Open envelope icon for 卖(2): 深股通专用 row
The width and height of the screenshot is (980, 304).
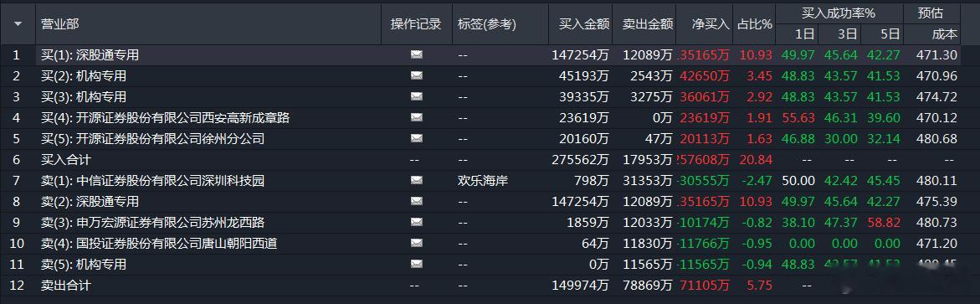pos(416,202)
